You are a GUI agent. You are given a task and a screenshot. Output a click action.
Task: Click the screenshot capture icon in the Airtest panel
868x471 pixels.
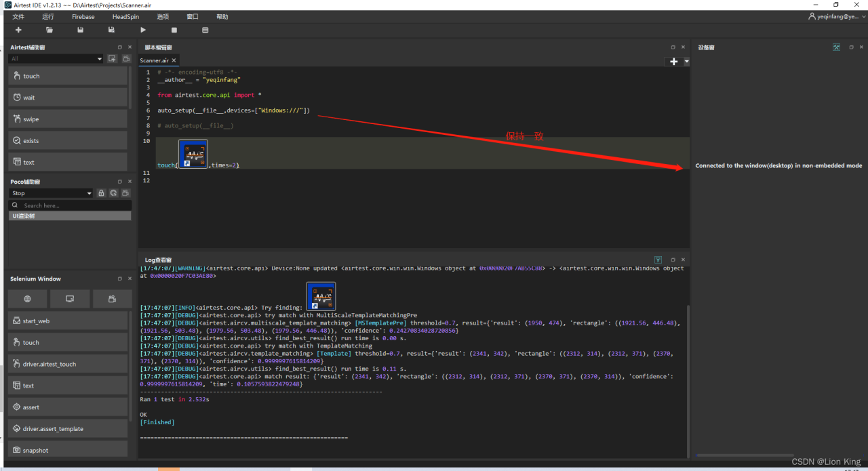[x=113, y=59]
